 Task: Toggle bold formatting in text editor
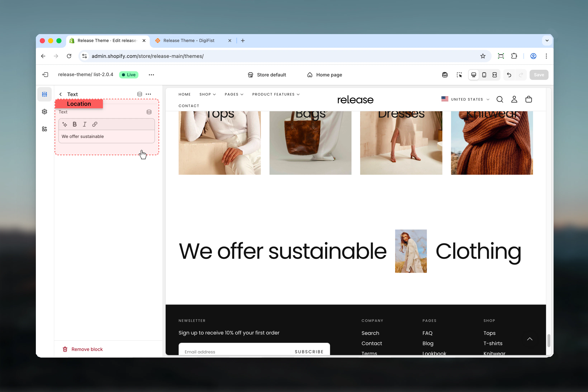point(74,124)
